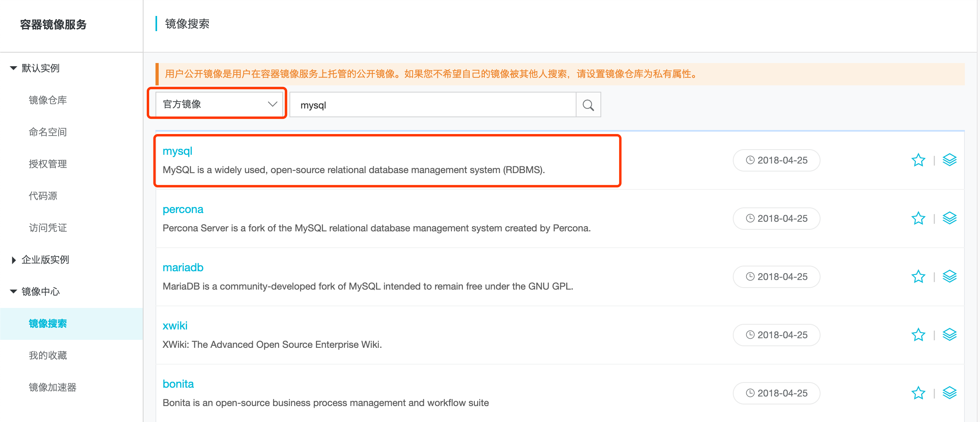Open the tags icon for mysql image
The image size is (980, 422).
(950, 160)
